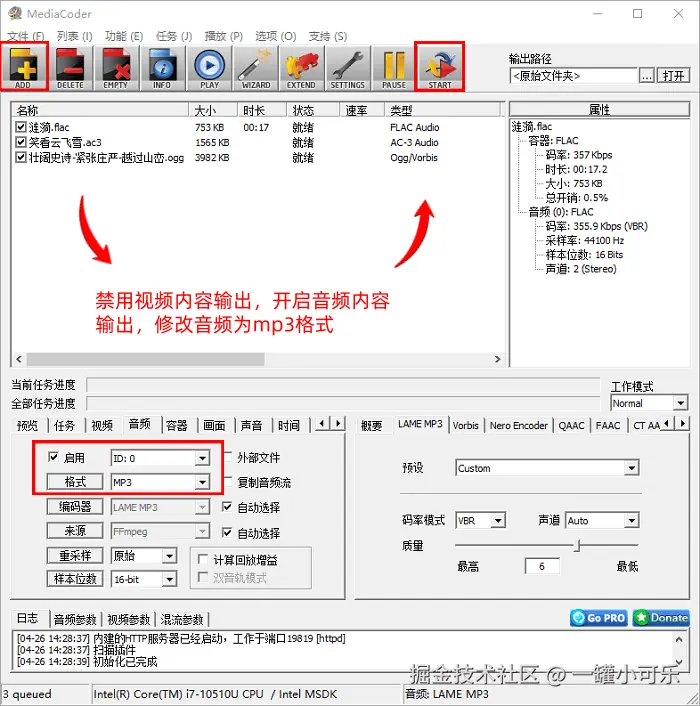This screenshot has width=700, height=706.
Task: Open the 任务 (J) menu
Action: 174,36
